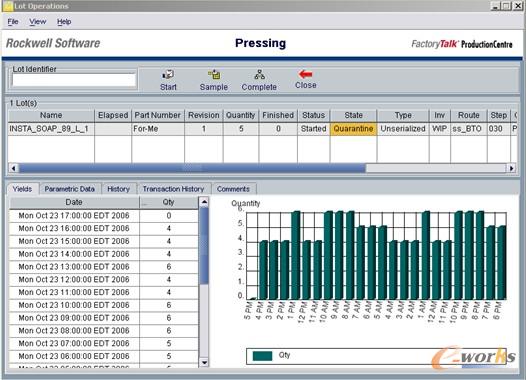Click the lots table scroll-right arrow
526x380 pixels.
pos(512,168)
